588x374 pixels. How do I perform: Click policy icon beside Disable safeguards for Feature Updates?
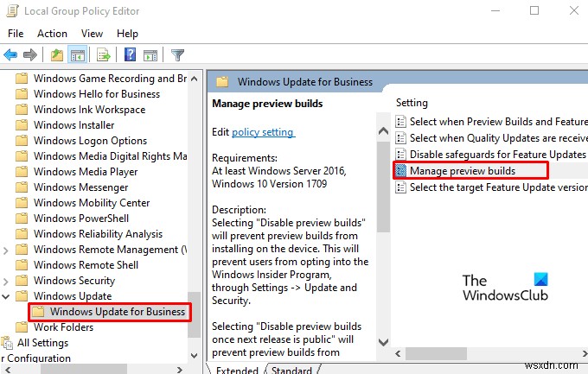(x=401, y=155)
